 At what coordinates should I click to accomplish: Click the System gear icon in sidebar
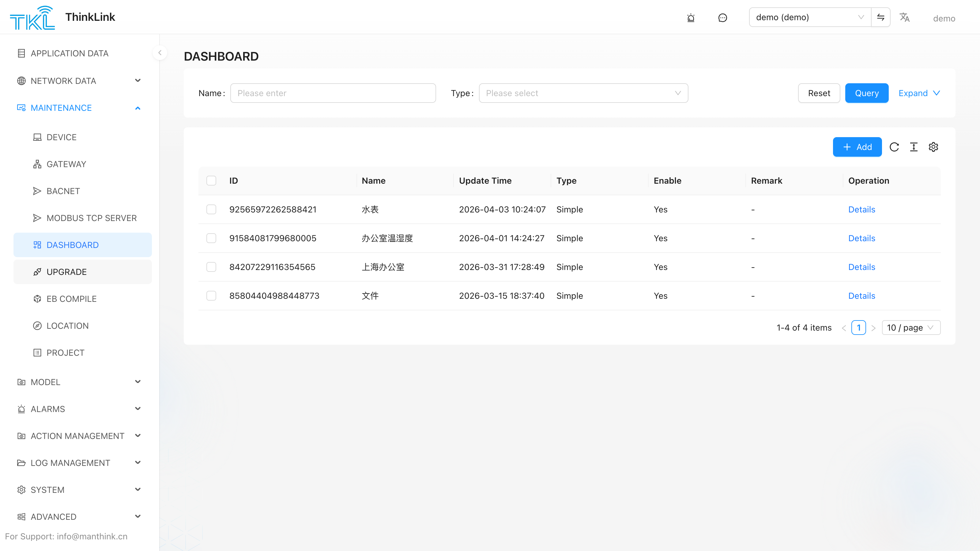pos(21,490)
